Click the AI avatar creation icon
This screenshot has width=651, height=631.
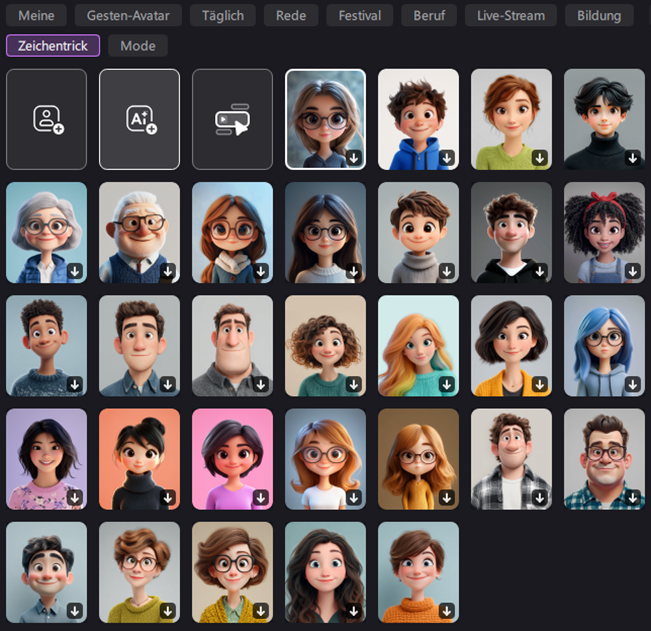coord(139,119)
